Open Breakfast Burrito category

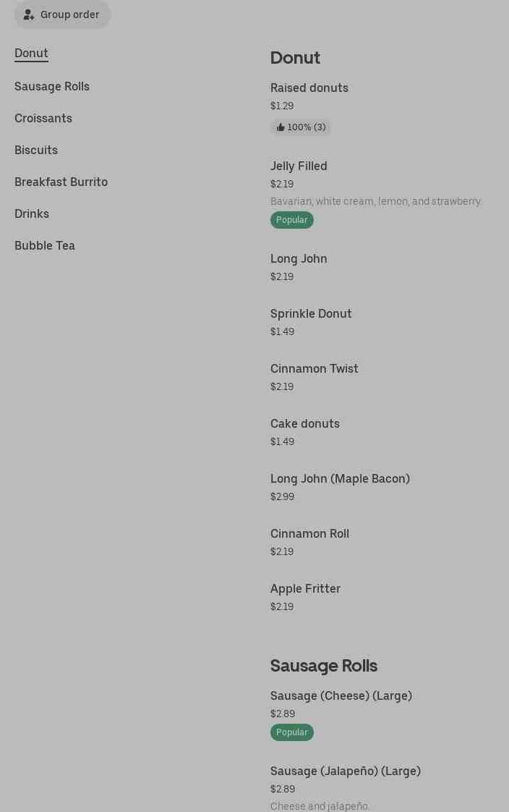coord(61,182)
